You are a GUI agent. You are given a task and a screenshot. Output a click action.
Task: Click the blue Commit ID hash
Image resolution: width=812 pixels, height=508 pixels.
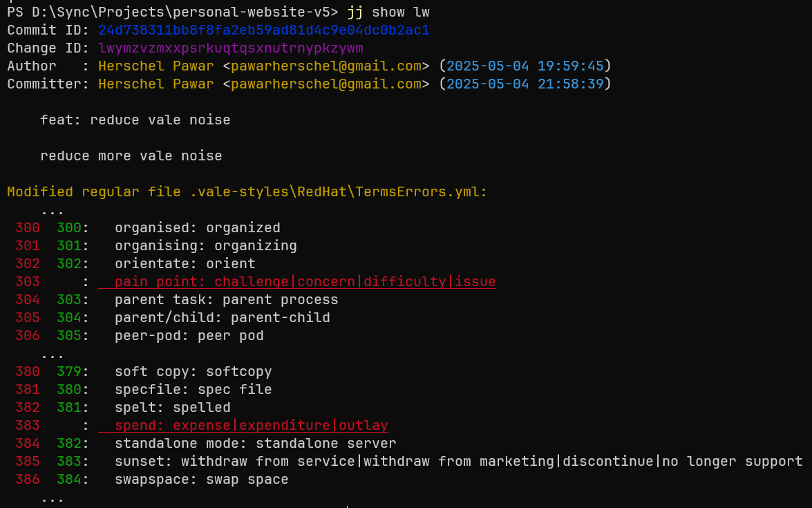click(263, 30)
